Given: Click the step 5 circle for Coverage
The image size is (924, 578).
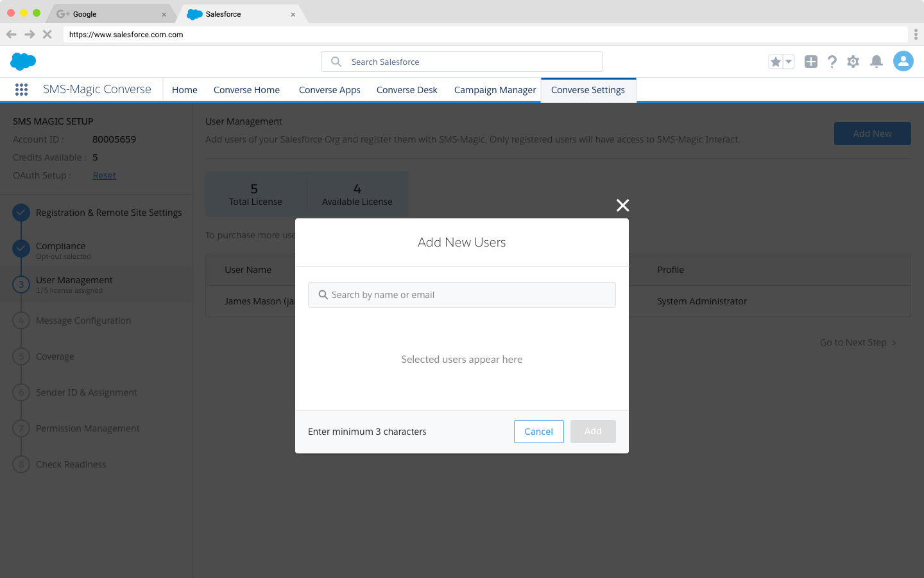Looking at the screenshot, I should tap(21, 356).
